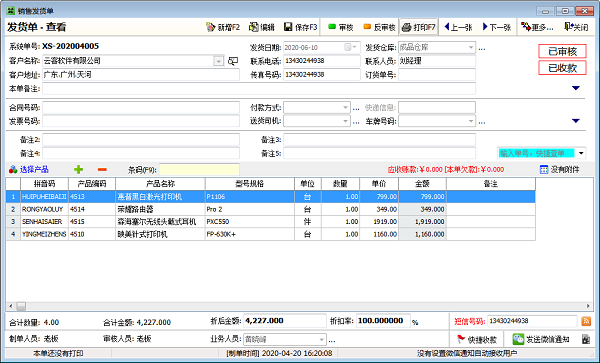The height and width of the screenshot is (363, 600).
Task: Open the 发货日期 date dropdown
Action: point(355,47)
